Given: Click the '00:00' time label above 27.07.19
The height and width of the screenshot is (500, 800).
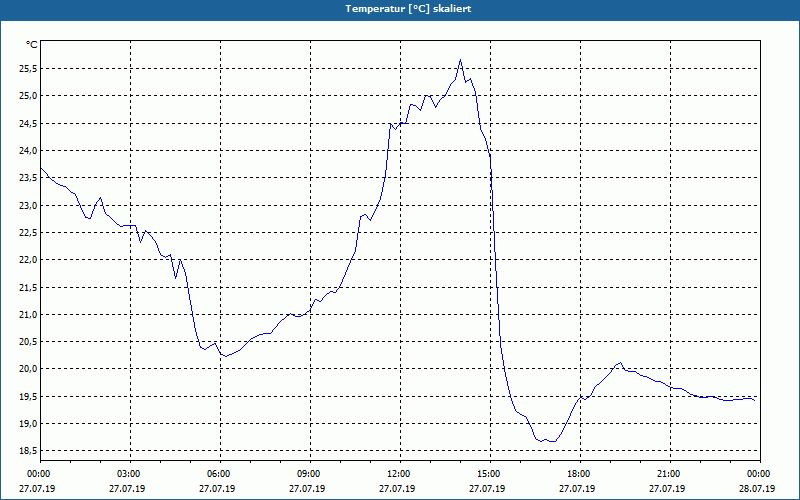Looking at the screenshot, I should (x=40, y=474).
